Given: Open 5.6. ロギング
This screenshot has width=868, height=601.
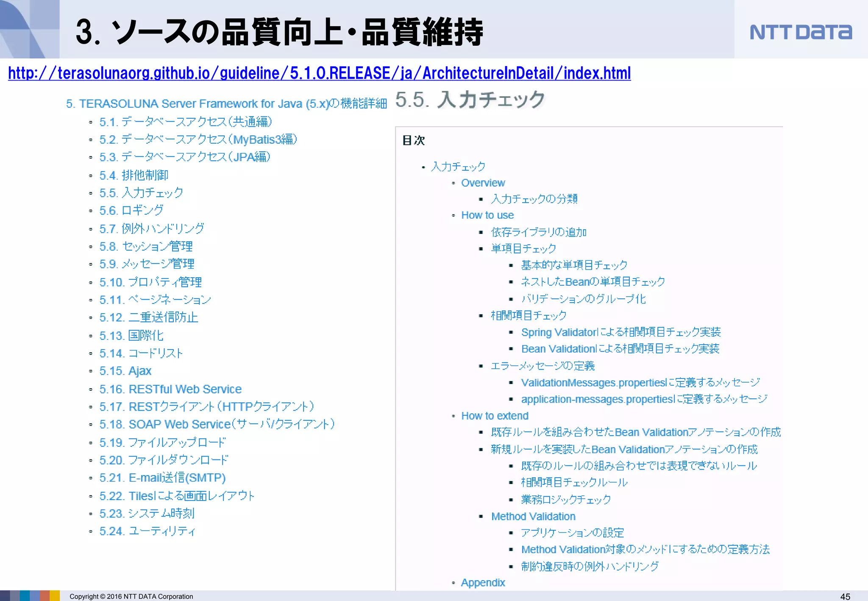Looking at the screenshot, I should [131, 210].
